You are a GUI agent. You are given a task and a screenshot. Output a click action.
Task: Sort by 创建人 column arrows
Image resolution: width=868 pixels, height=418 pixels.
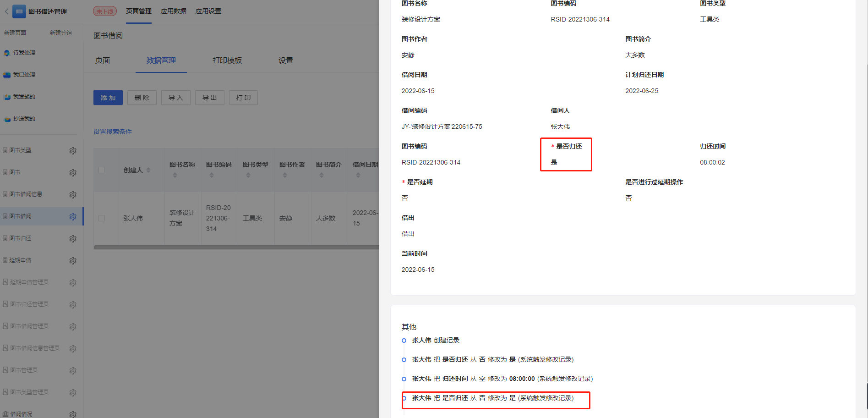(148, 170)
